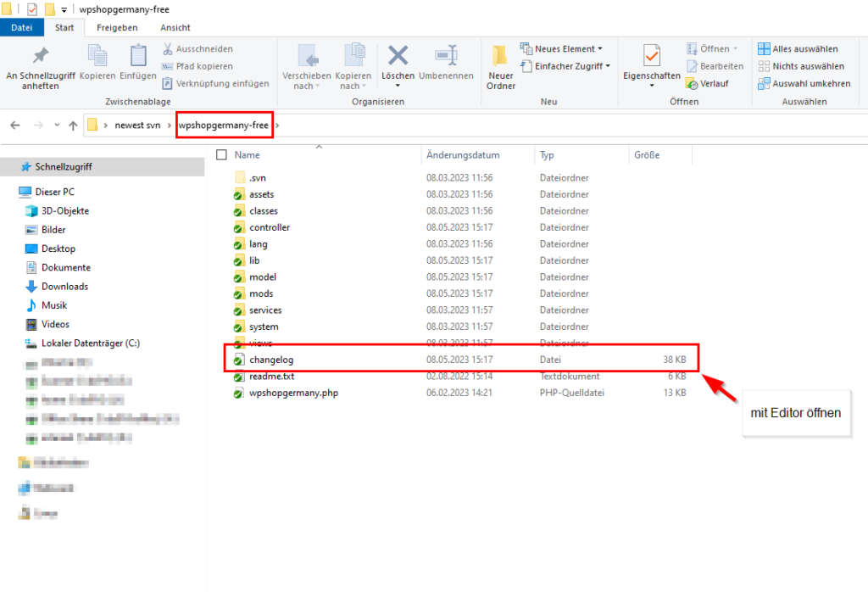Select the changelog file

pyautogui.click(x=271, y=360)
